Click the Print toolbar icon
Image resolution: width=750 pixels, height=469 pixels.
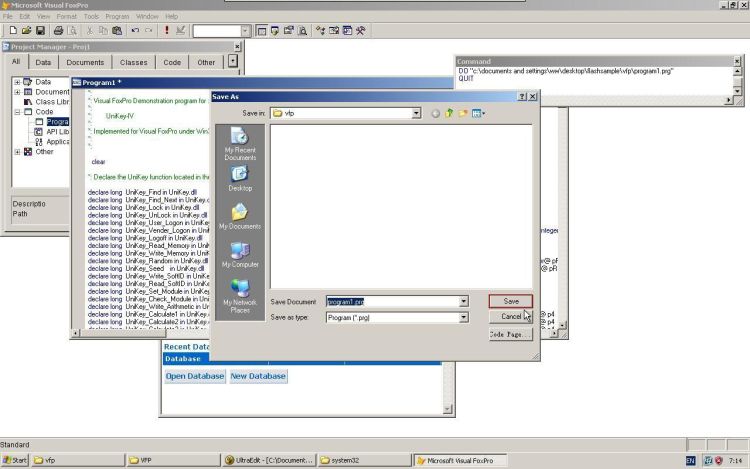pos(58,31)
